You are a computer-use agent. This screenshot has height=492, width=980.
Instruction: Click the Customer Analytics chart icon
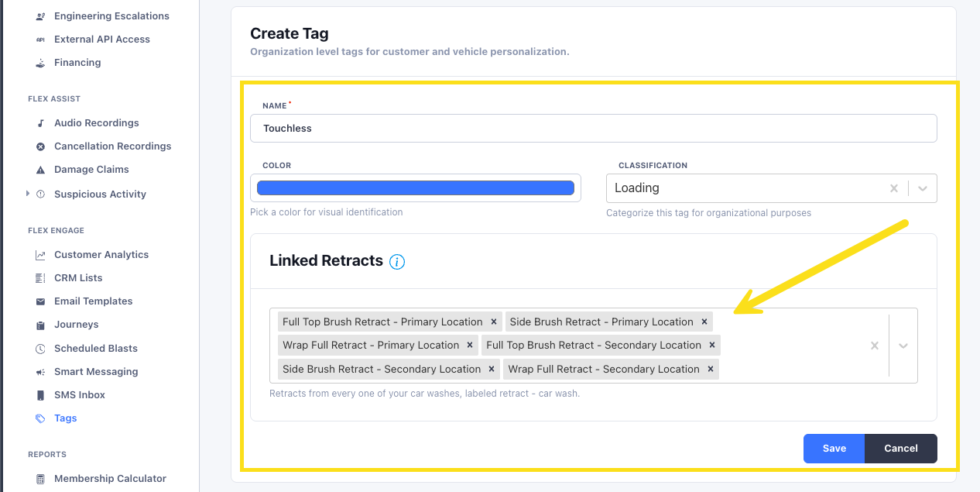coord(40,255)
